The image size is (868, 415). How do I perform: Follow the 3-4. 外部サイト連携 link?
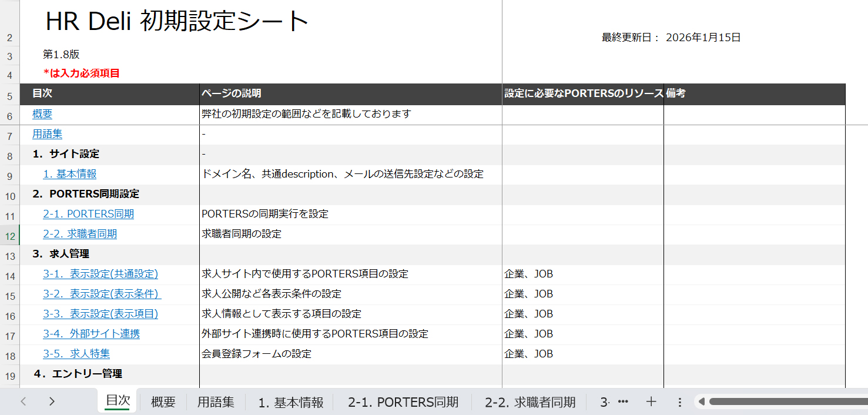pos(91,334)
